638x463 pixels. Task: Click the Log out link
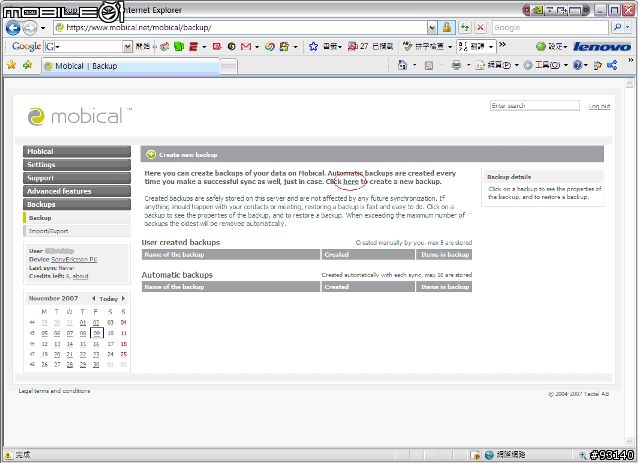tap(599, 106)
